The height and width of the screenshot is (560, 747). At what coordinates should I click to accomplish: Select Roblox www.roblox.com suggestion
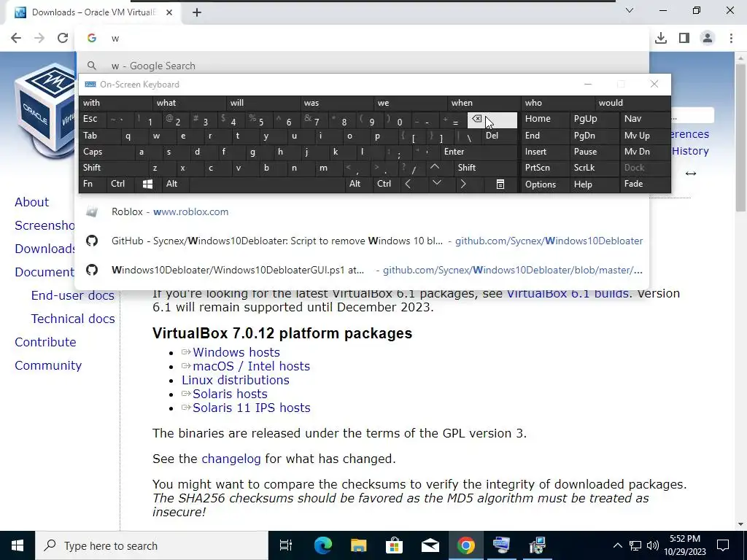pos(362,212)
